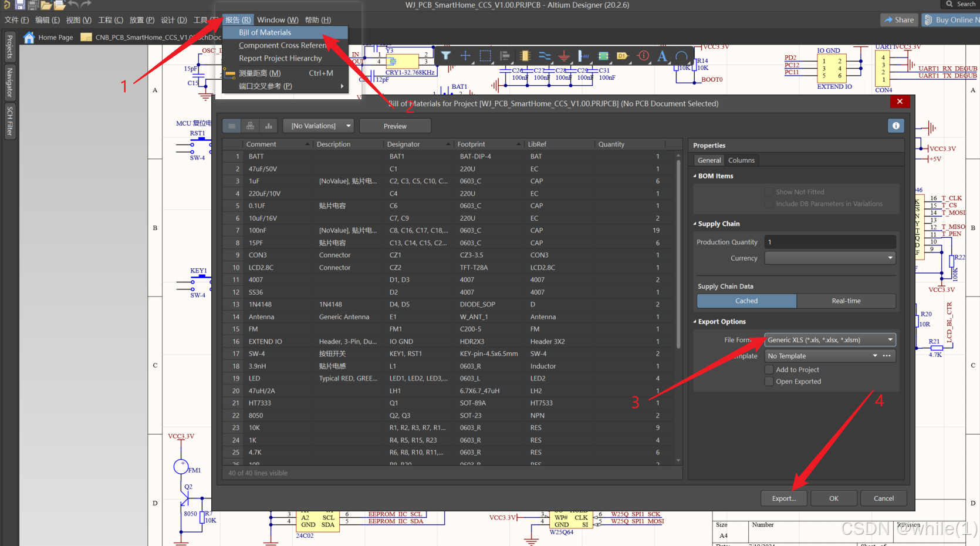Expand the Currency dropdown
This screenshot has width=980, height=546.
pos(830,258)
